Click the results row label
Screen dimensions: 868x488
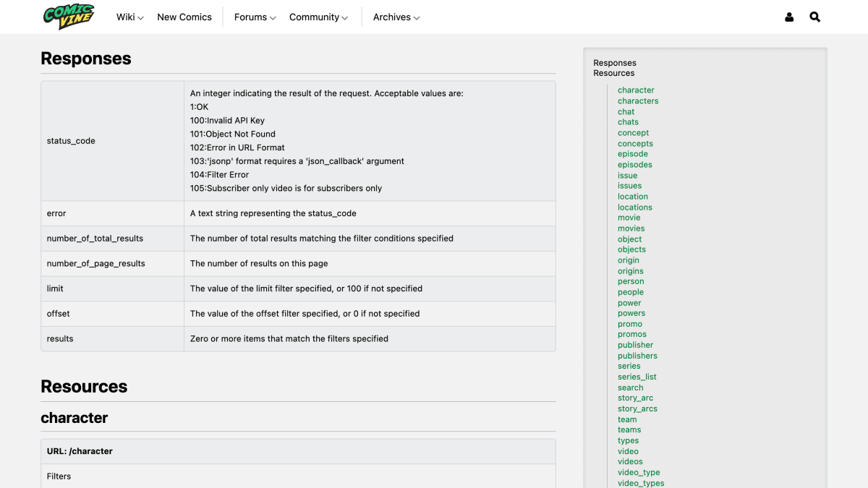point(60,338)
